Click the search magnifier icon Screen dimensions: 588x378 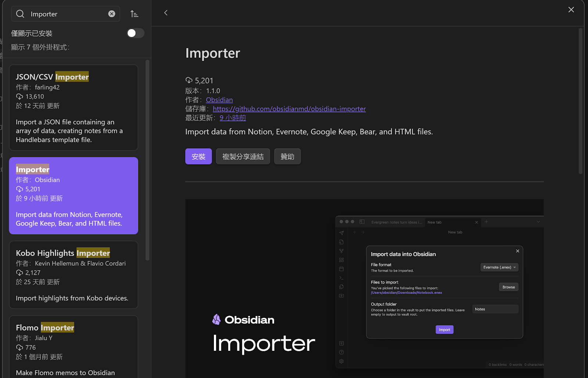[x=20, y=14]
